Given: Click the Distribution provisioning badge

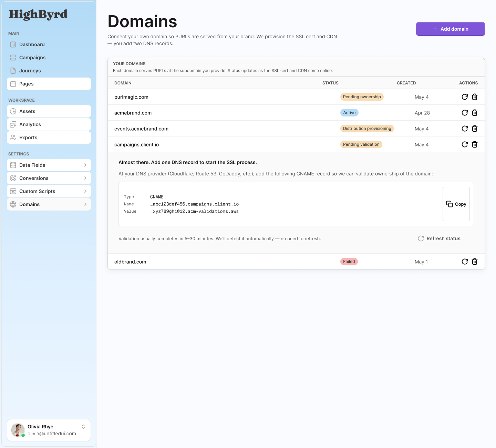Looking at the screenshot, I should point(367,129).
